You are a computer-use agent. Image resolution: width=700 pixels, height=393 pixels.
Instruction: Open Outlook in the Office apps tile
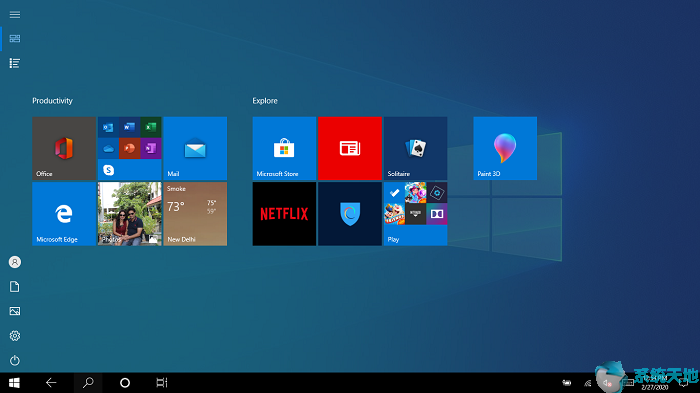coord(108,128)
